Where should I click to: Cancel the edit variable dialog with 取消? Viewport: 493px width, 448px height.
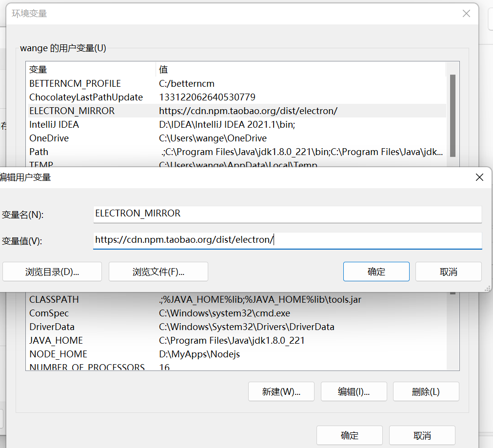tap(448, 272)
